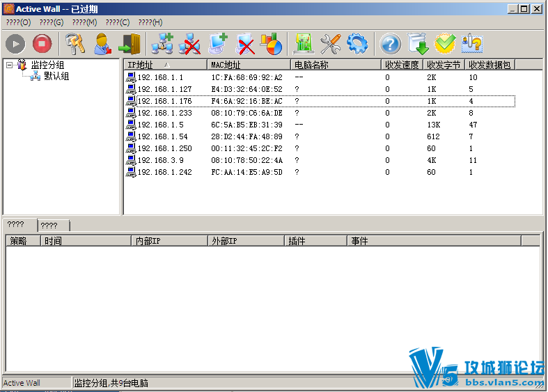
Task: Open the ????(C) menu
Action: [118, 22]
